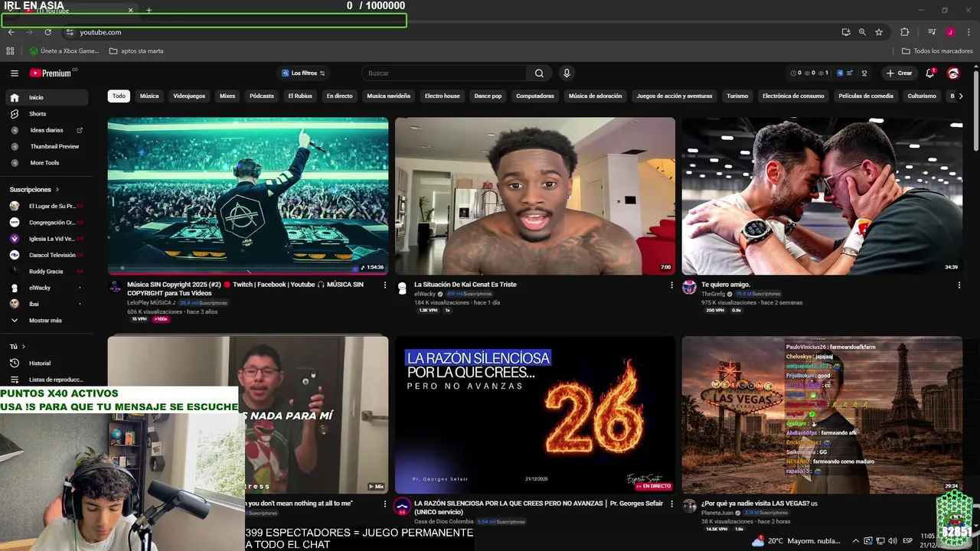Open the volume icon in system tray

point(892,541)
